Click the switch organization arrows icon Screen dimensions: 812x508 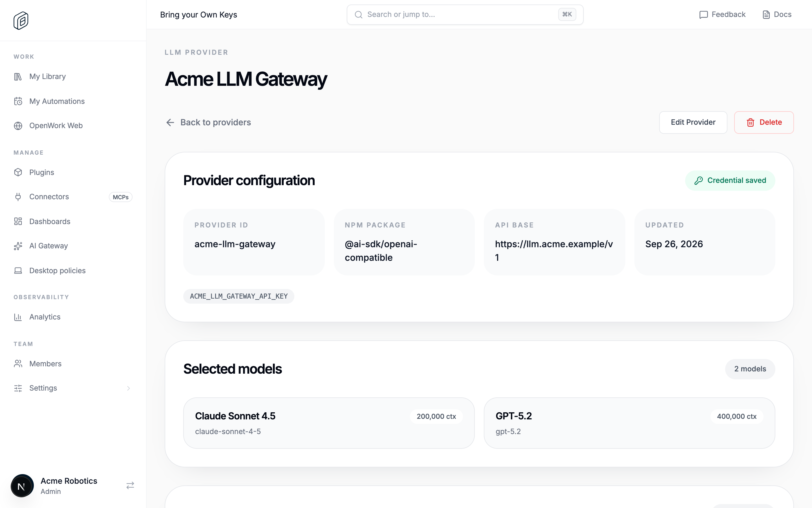tap(130, 485)
